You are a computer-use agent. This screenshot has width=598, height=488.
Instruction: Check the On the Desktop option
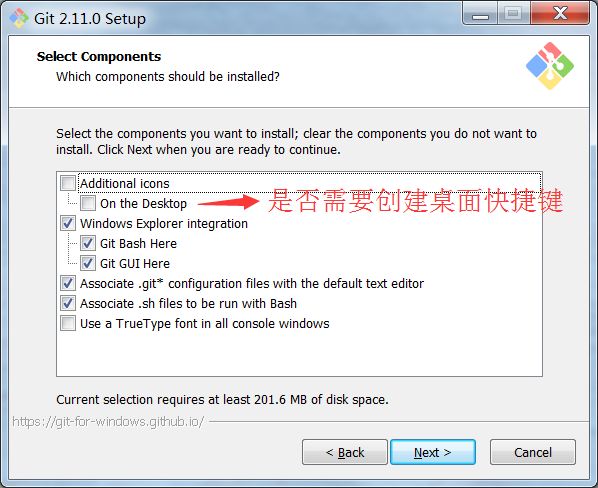(x=88, y=203)
